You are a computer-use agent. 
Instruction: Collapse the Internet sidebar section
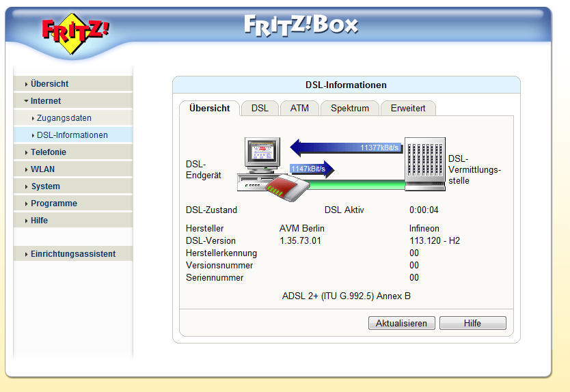[73, 101]
